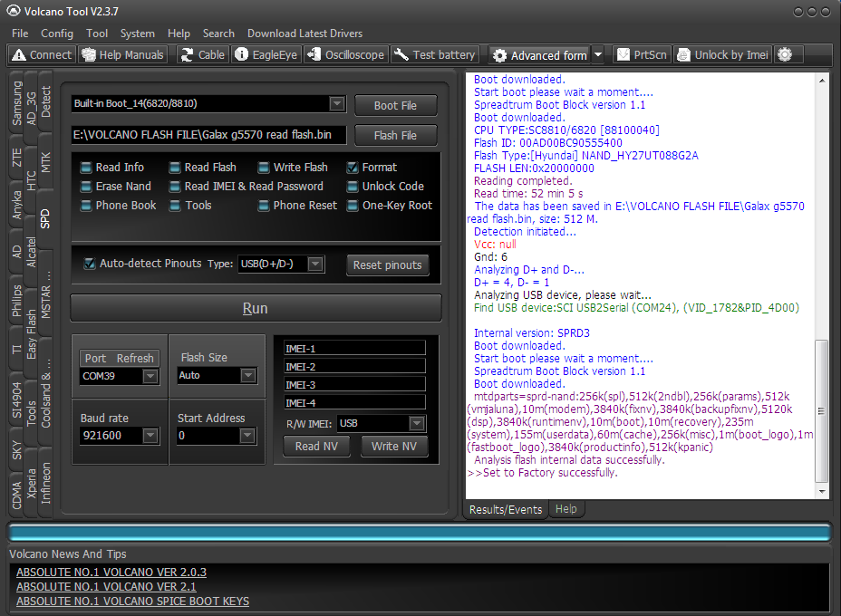Screen dimensions: 841x616
Task: Start the Test battery tool
Action: point(434,54)
